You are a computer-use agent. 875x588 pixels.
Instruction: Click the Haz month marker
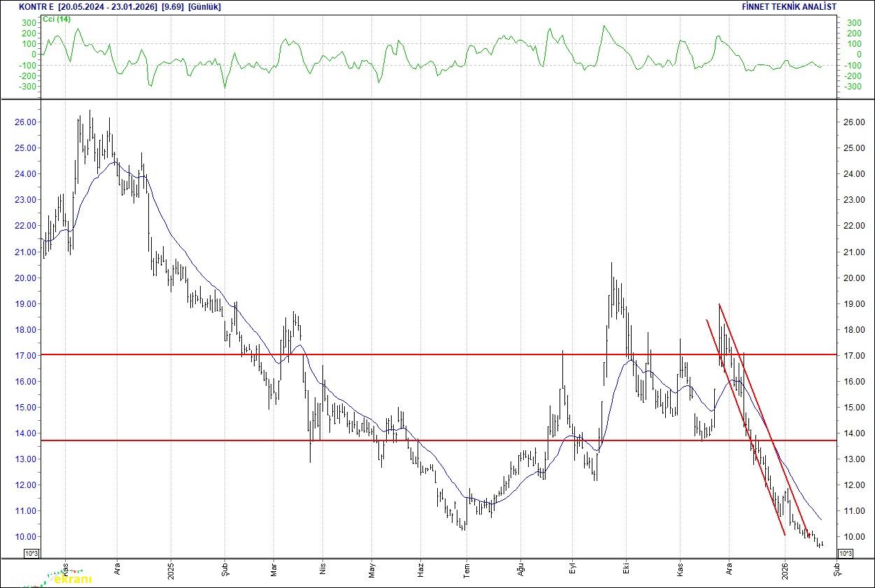click(420, 570)
